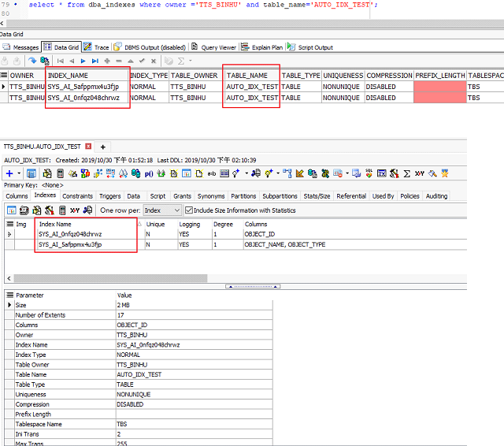Go to previous record in data grid
This screenshot has width=504, height=446.
[72, 61]
